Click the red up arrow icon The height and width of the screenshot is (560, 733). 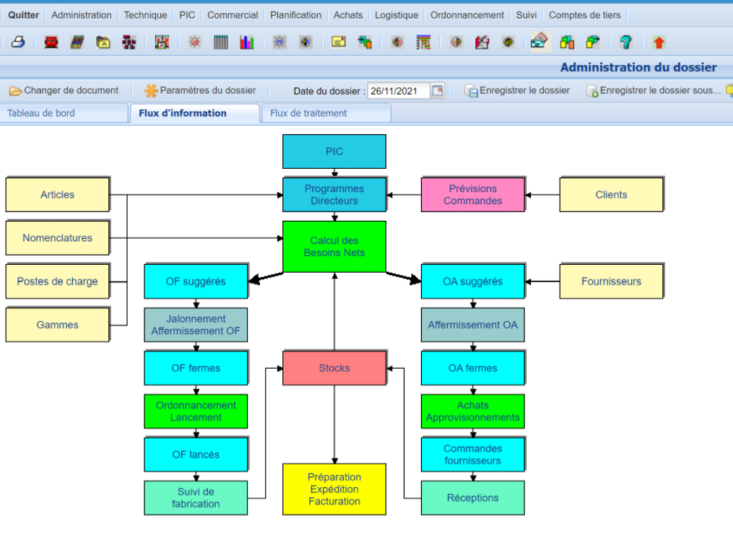pyautogui.click(x=659, y=43)
